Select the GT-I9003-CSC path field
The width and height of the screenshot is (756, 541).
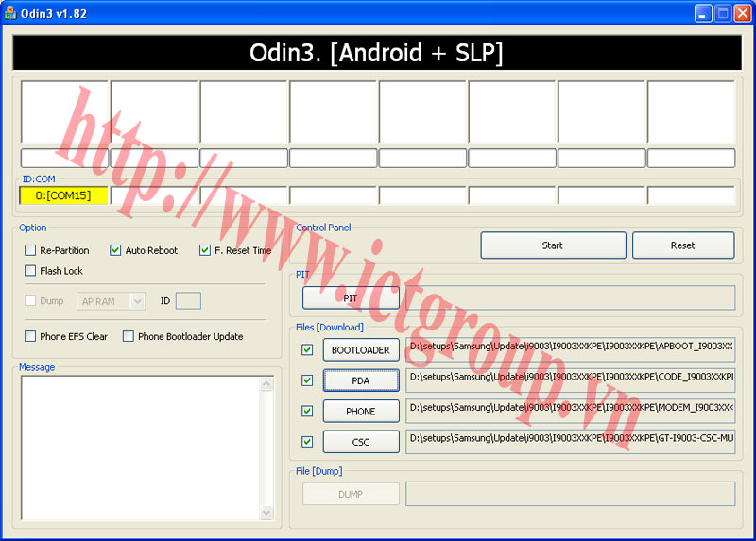(x=571, y=442)
